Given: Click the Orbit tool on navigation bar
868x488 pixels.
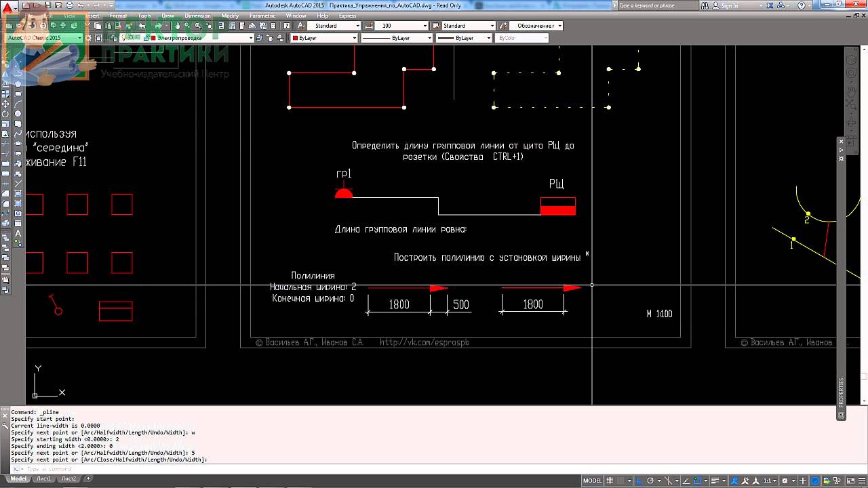Looking at the screenshot, I should (852, 122).
